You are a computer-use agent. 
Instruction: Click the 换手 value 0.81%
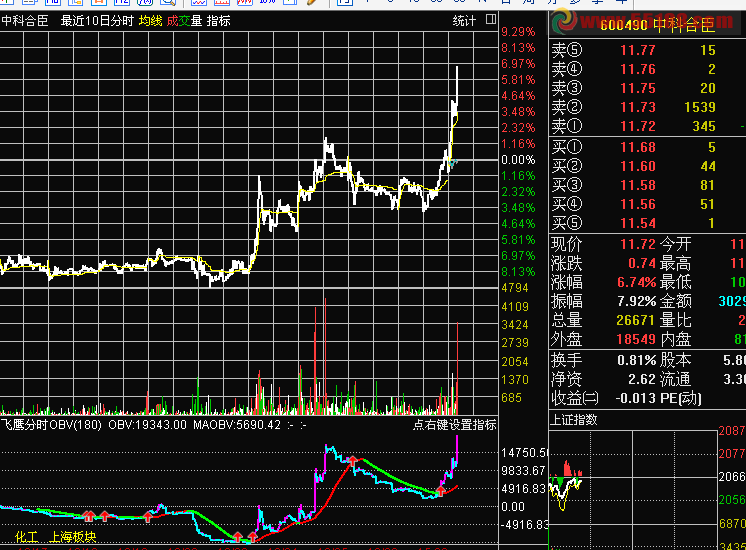pyautogui.click(x=637, y=360)
